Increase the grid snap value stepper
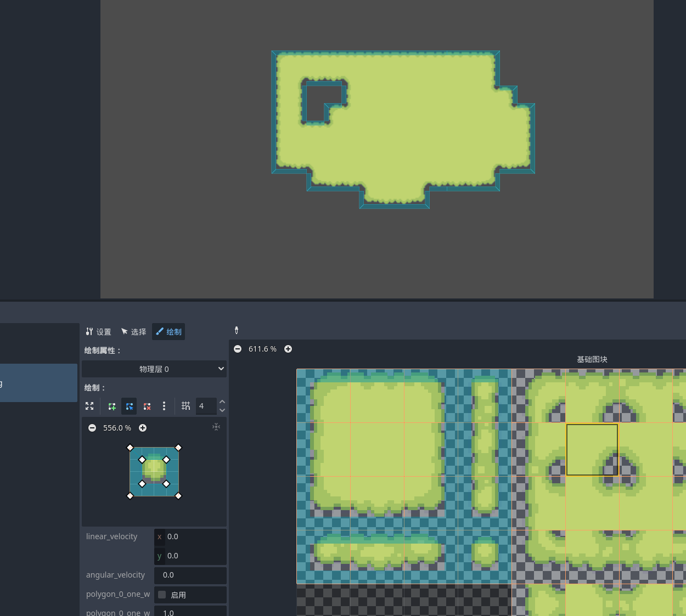The height and width of the screenshot is (616, 686). pyautogui.click(x=222, y=402)
